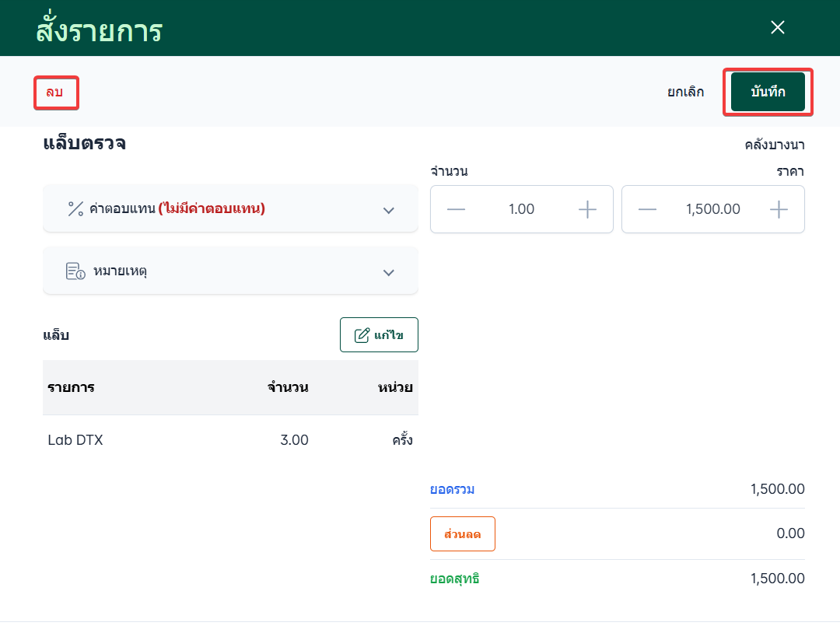The width and height of the screenshot is (840, 626).
Task: Increase จำนวน with the plus icon
Action: 587,209
